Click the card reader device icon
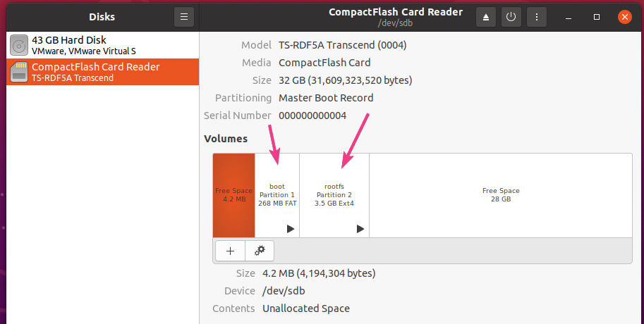This screenshot has width=644, height=324. (x=19, y=72)
